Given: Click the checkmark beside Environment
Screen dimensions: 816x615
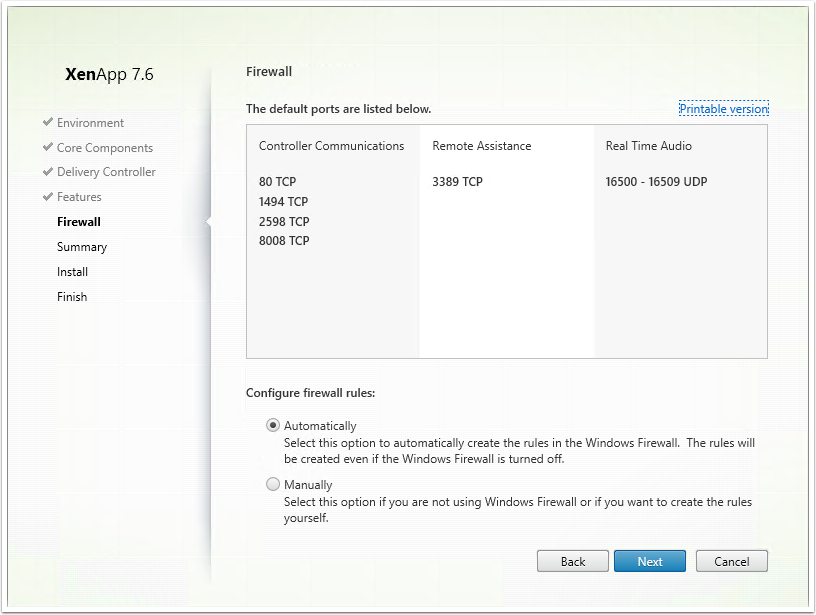Looking at the screenshot, I should (x=48, y=122).
